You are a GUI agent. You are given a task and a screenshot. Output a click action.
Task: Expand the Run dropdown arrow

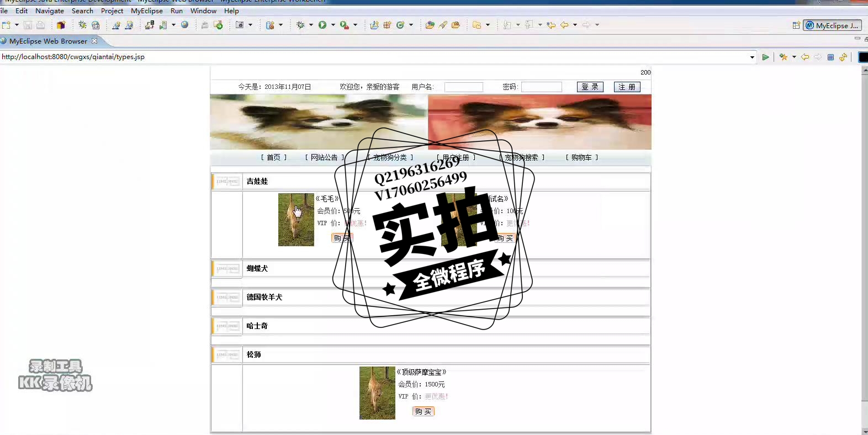[x=333, y=25]
